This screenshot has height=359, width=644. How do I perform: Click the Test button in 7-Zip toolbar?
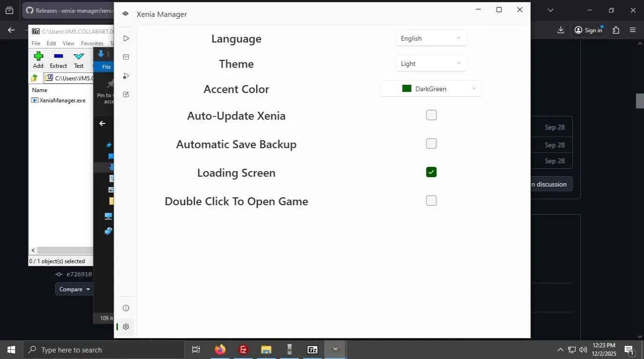pos(79,60)
